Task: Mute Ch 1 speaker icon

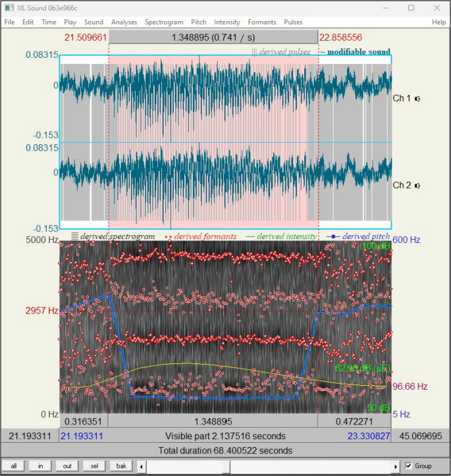Action: click(417, 99)
